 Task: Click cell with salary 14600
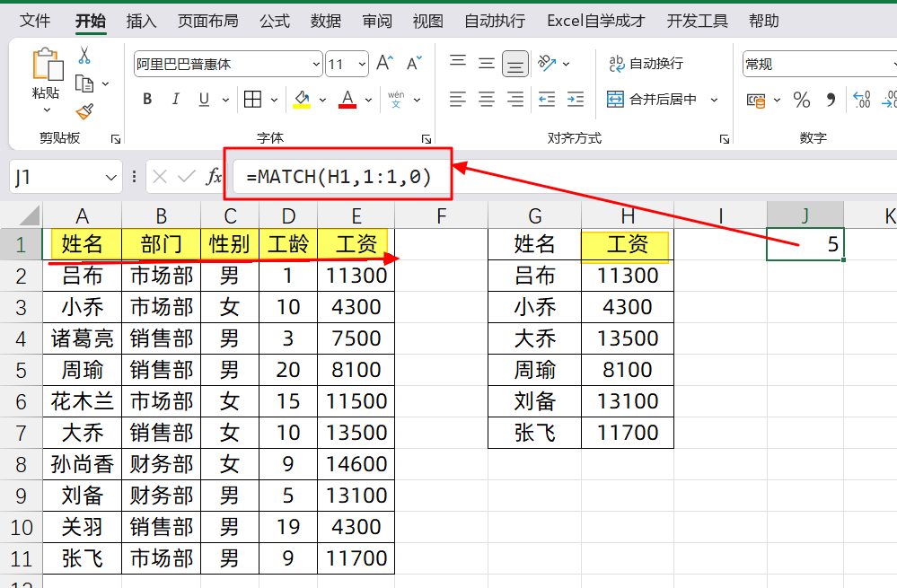tap(356, 464)
